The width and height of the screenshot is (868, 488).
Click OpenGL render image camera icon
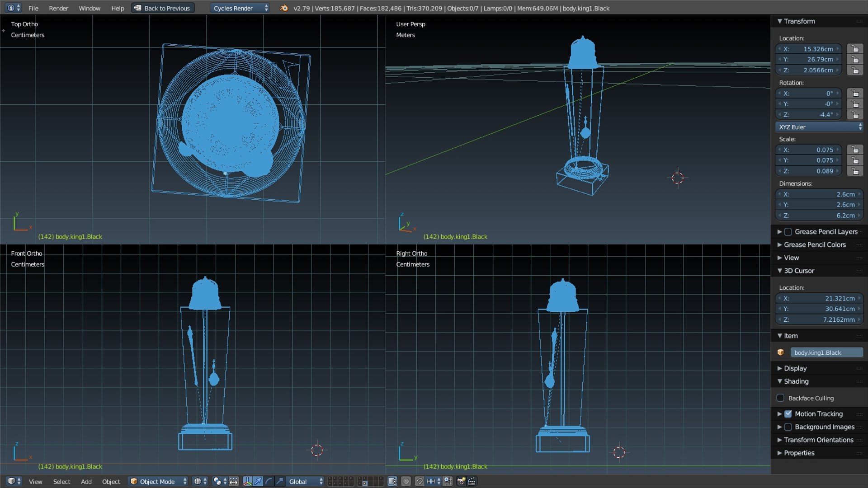pyautogui.click(x=461, y=481)
